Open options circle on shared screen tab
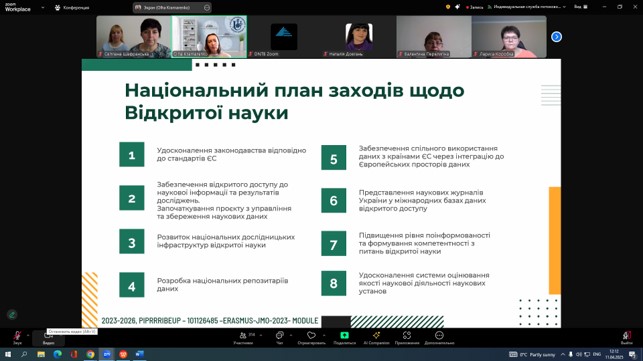 (207, 7)
